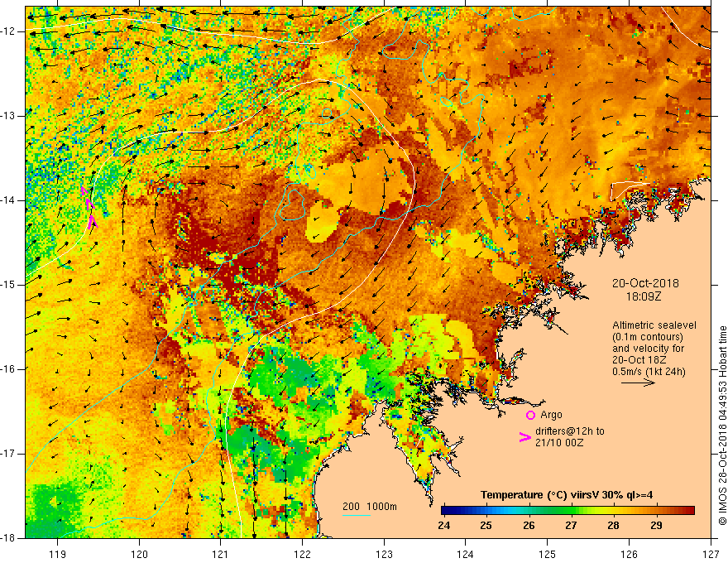Click the 'and velocity for' caption line

pos(648,349)
